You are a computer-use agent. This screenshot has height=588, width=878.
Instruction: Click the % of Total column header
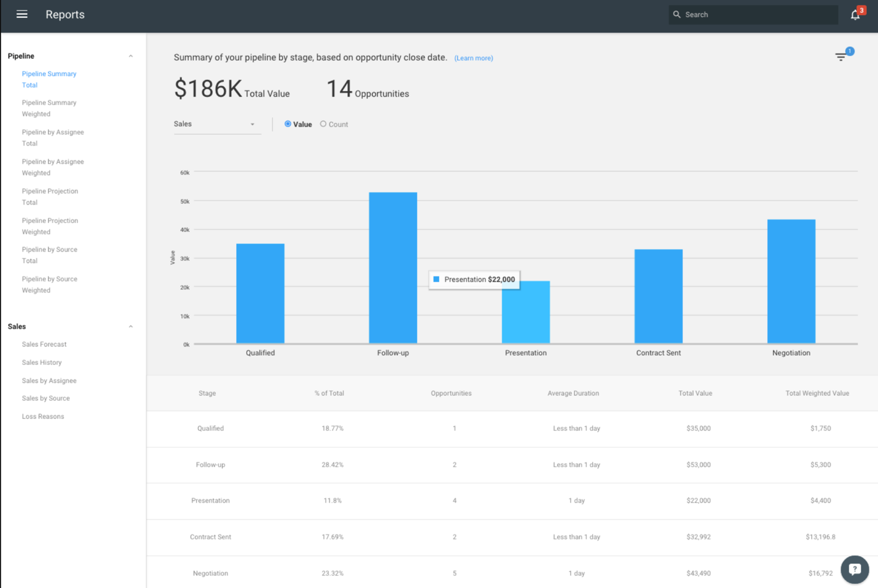pos(330,393)
